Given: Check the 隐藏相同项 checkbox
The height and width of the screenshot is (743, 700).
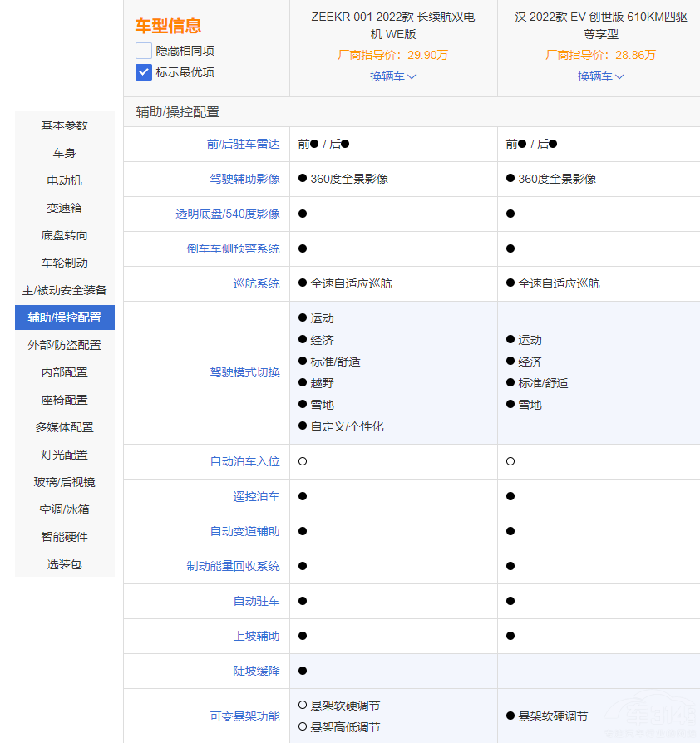Looking at the screenshot, I should 144,51.
